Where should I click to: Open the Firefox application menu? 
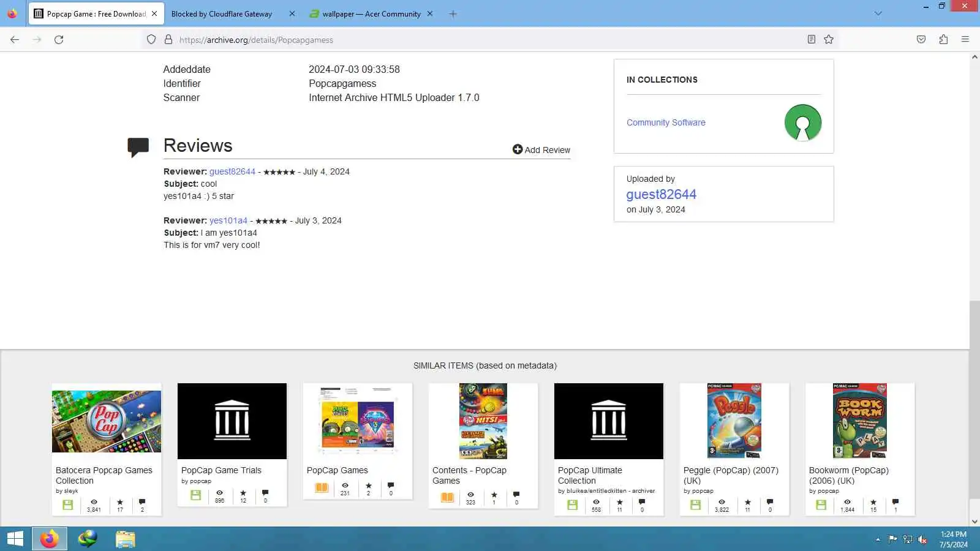tap(965, 40)
